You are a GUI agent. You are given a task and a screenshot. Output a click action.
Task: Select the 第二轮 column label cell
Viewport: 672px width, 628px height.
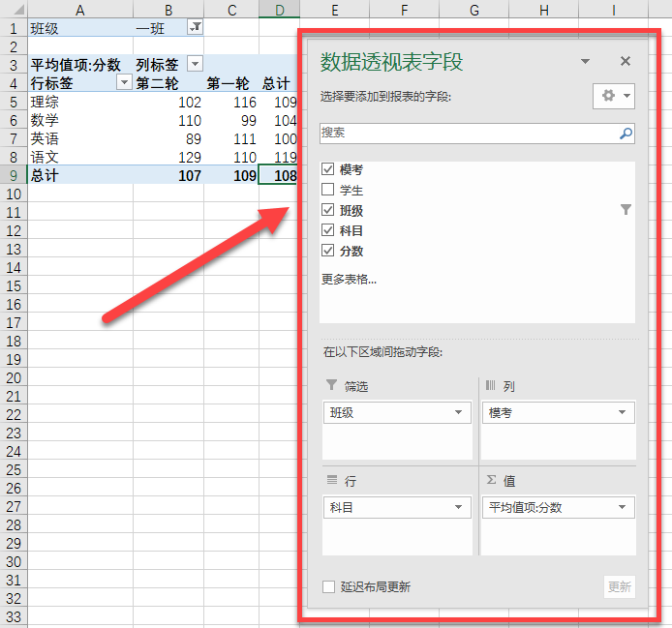[x=168, y=83]
